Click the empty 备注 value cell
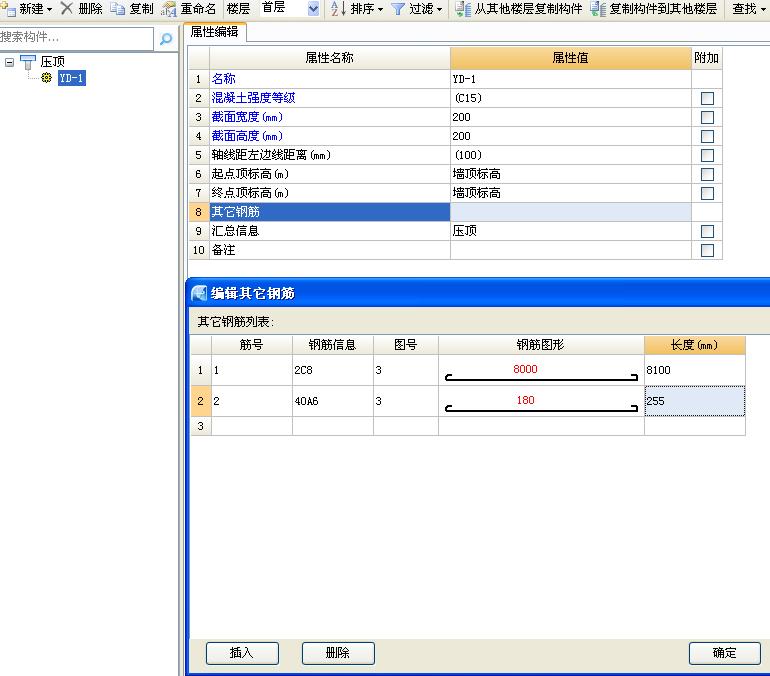The width and height of the screenshot is (770, 676). (x=571, y=250)
